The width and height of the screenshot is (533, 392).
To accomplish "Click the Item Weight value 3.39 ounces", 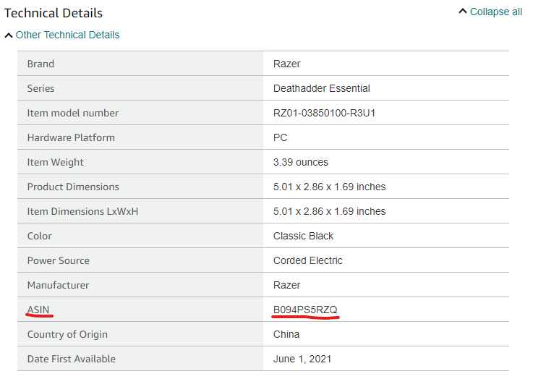I will pos(301,162).
